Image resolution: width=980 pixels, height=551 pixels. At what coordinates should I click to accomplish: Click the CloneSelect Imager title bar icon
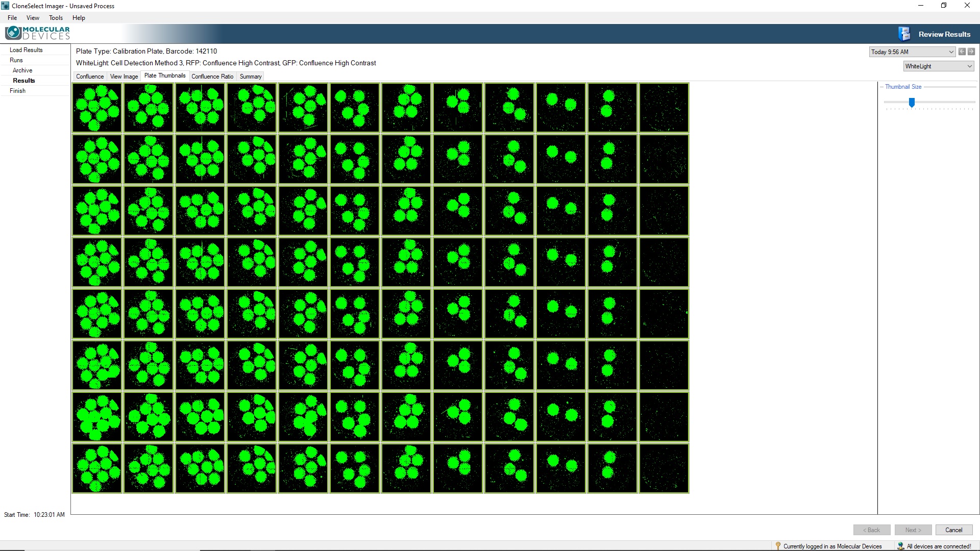point(5,6)
